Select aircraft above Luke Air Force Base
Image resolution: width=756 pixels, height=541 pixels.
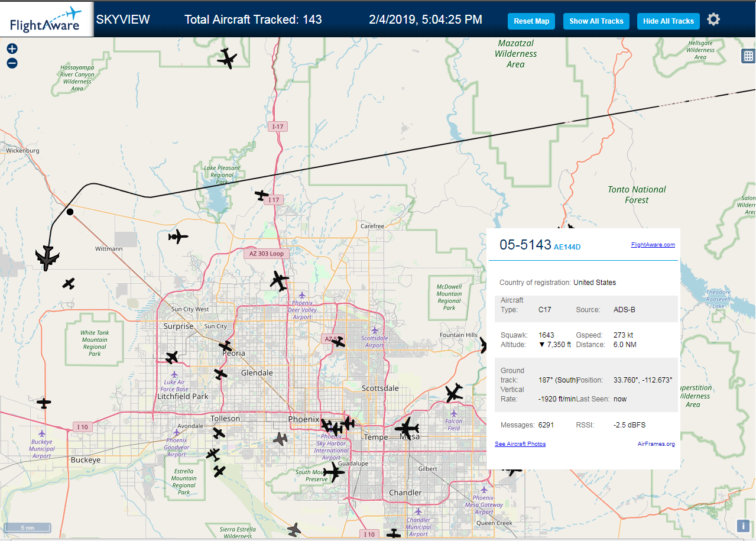click(x=171, y=357)
